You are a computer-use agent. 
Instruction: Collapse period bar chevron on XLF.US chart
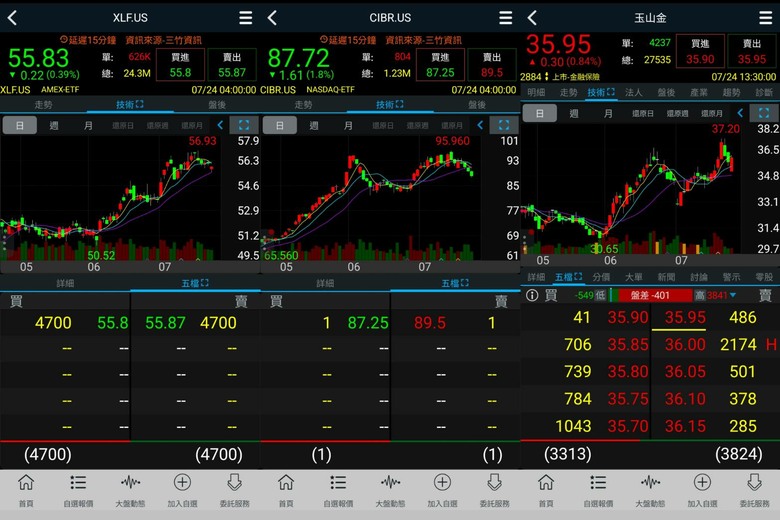(220, 125)
